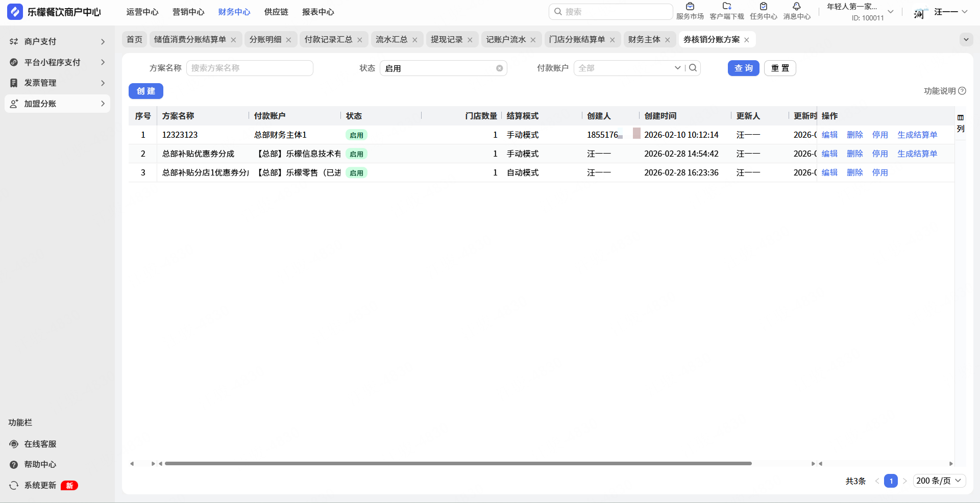Click 生成结算单 for 总部补贴优惠券分成 row
980x503 pixels.
click(917, 154)
